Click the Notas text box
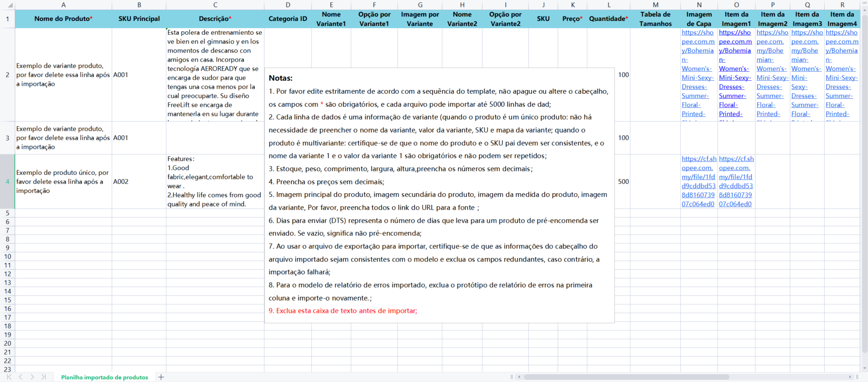868x382 pixels. pos(439,195)
